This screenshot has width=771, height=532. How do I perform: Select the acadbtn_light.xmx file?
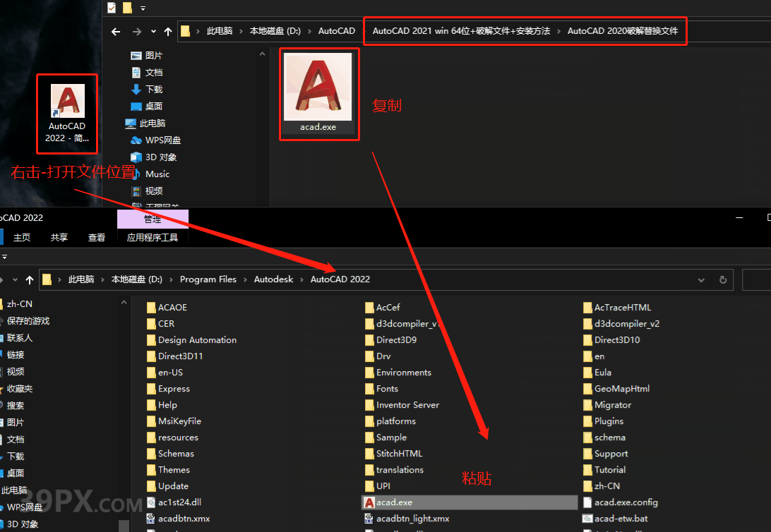407,519
